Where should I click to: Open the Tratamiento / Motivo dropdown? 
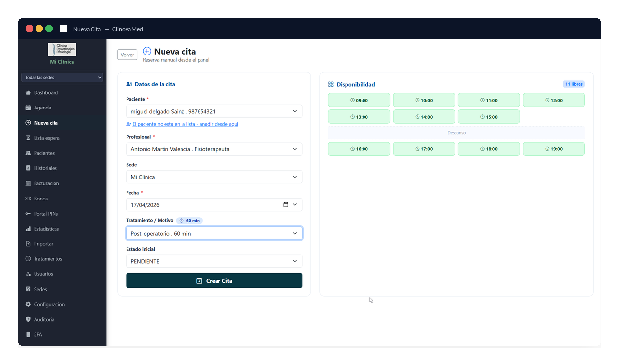214,234
